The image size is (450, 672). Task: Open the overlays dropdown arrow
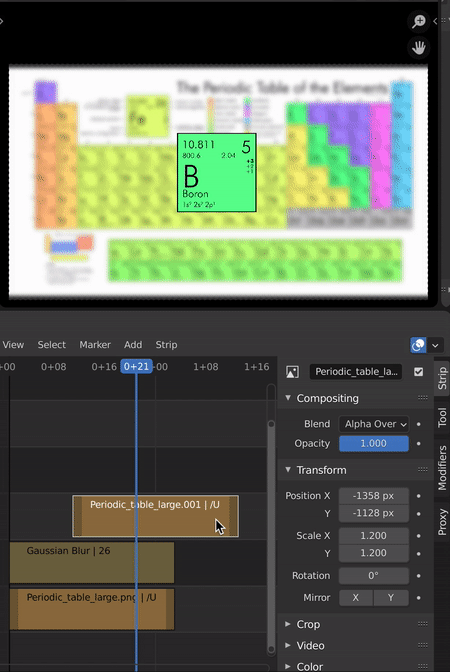[435, 345]
